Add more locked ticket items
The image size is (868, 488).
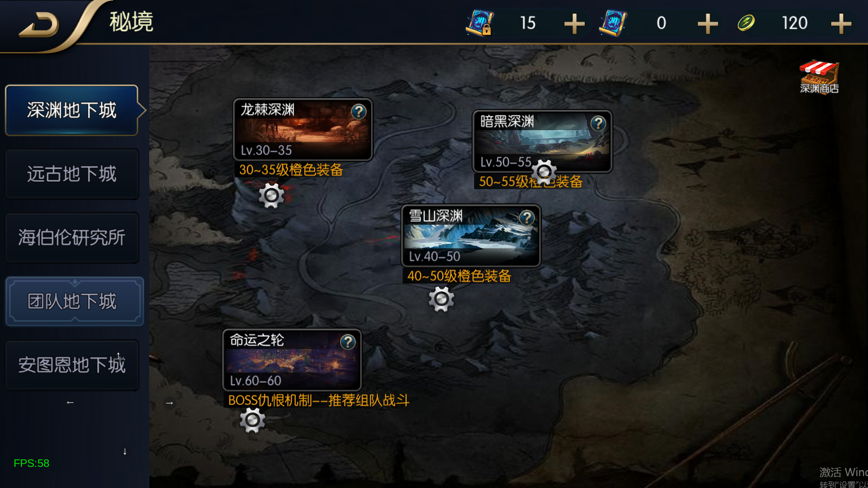pos(575,23)
